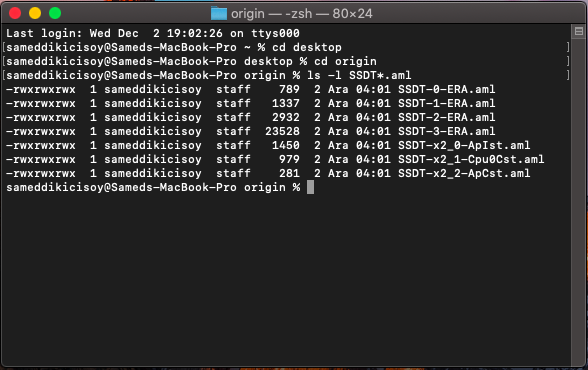This screenshot has height=370, width=588.
Task: Click the 'Last login' line text
Action: 153,33
